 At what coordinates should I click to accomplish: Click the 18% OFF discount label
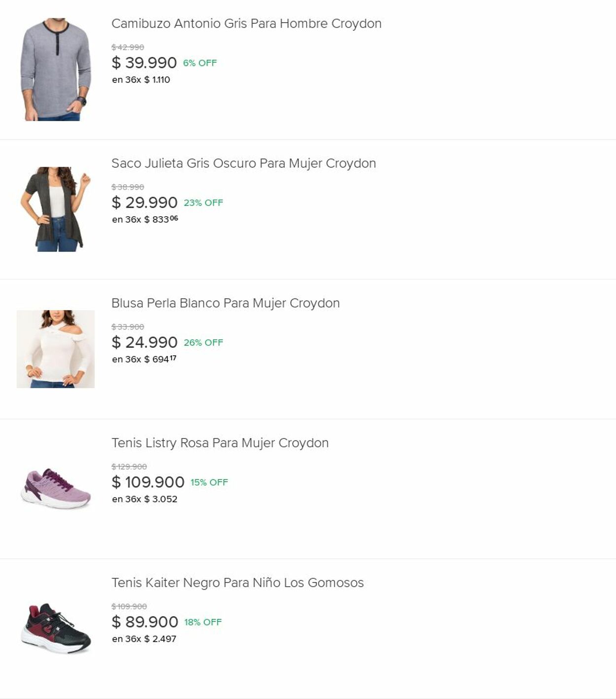[x=203, y=623]
